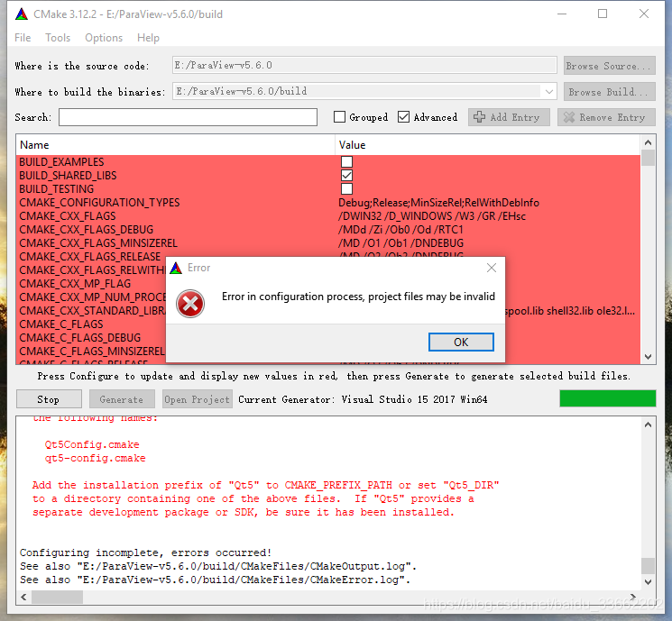Select the CMAKE_CXX_MP_FLAG entry name
This screenshot has width=672, height=621.
[x=75, y=284]
